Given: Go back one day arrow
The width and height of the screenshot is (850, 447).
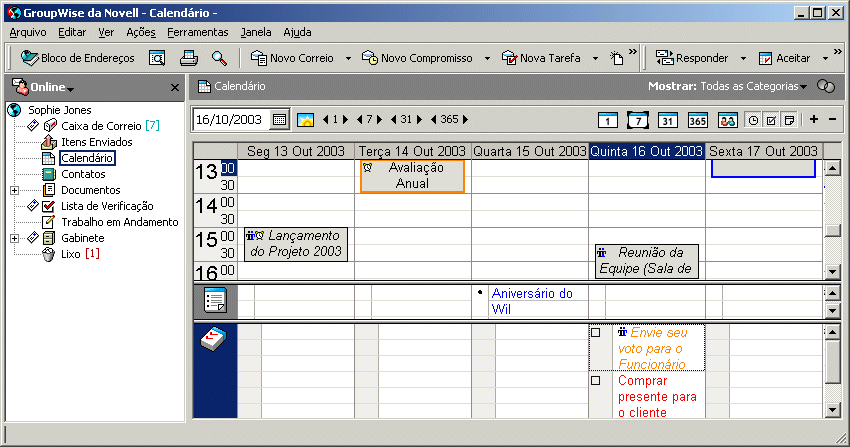Looking at the screenshot, I should pos(326,120).
